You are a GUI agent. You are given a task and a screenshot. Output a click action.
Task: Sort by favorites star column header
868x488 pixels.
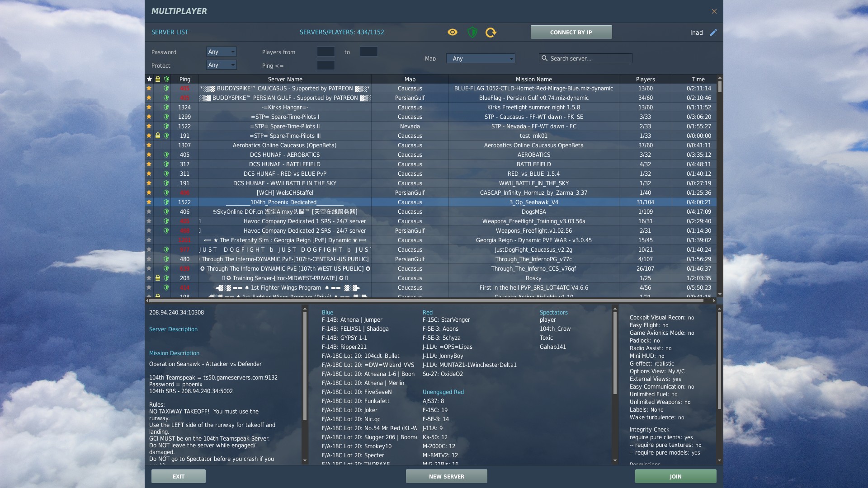149,79
